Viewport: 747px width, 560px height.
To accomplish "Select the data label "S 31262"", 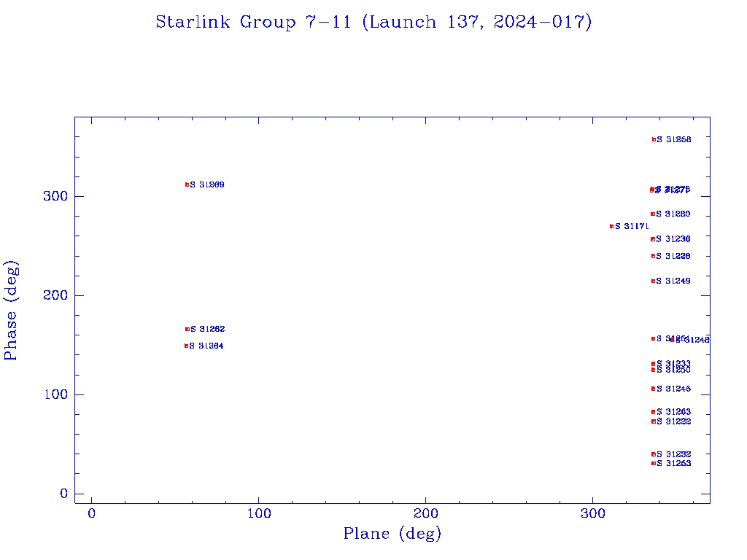I will point(207,329).
